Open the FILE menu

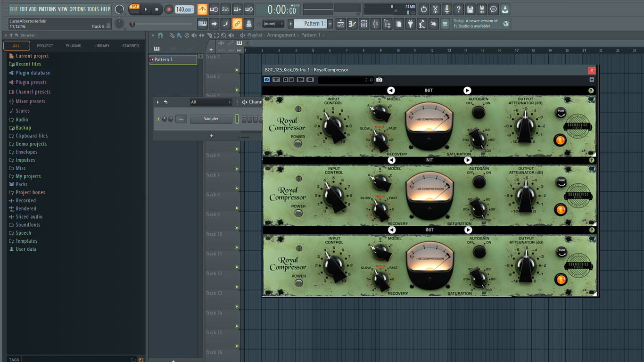point(14,9)
